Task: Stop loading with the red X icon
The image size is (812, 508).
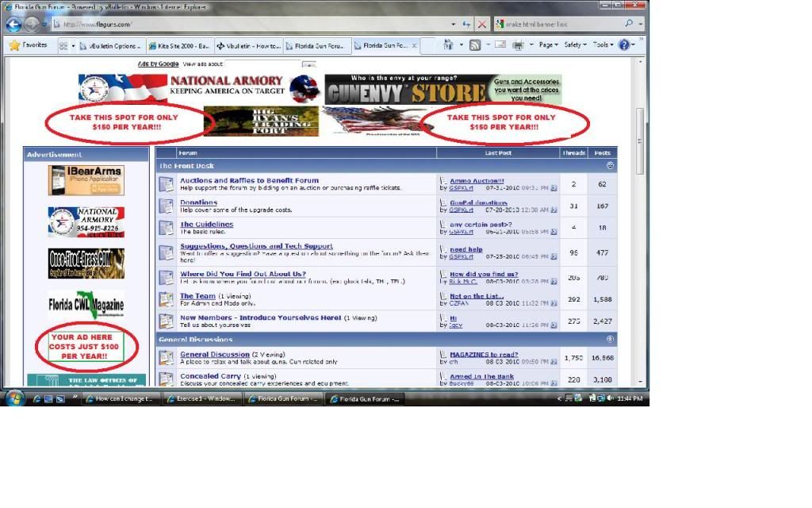Action: click(x=482, y=24)
